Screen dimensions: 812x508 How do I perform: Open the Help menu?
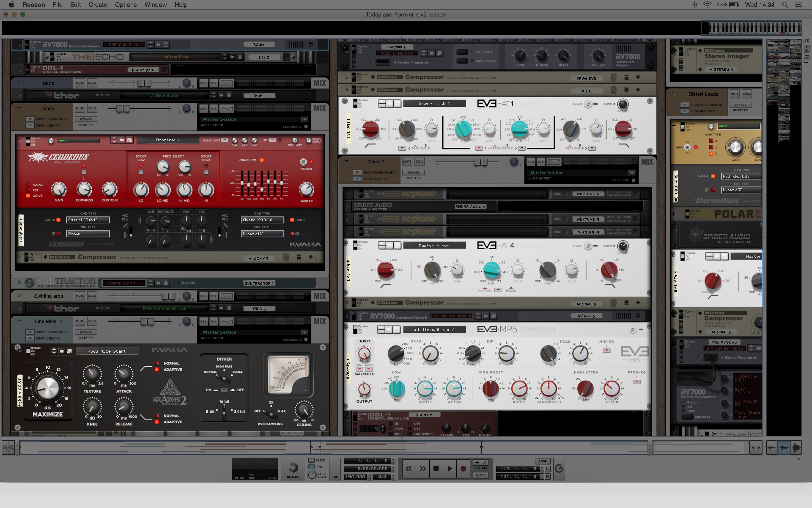pyautogui.click(x=181, y=5)
